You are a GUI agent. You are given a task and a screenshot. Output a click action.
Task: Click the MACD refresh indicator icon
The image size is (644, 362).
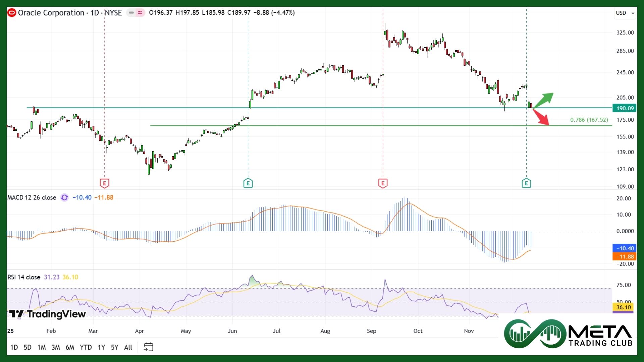[64, 197]
